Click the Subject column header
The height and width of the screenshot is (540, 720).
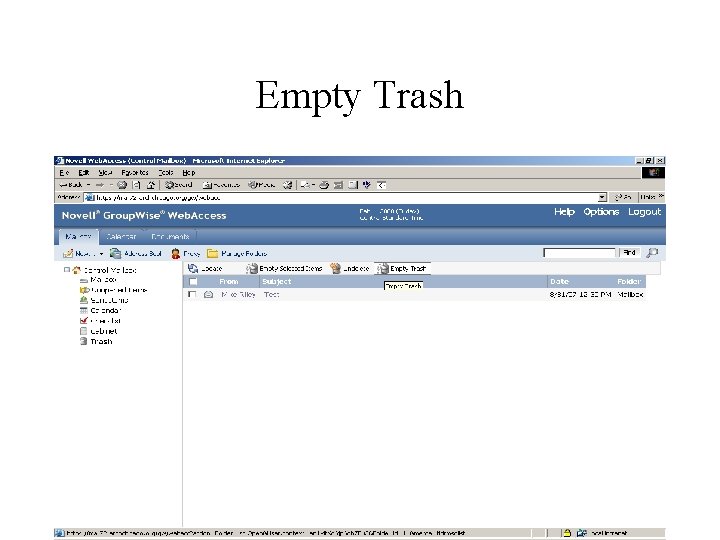(x=276, y=281)
